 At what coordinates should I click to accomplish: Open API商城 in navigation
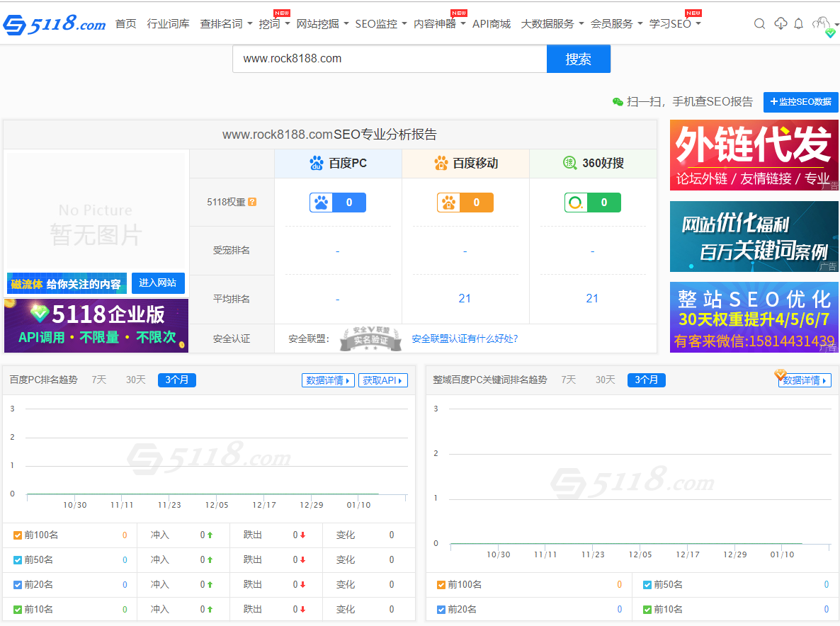point(492,24)
